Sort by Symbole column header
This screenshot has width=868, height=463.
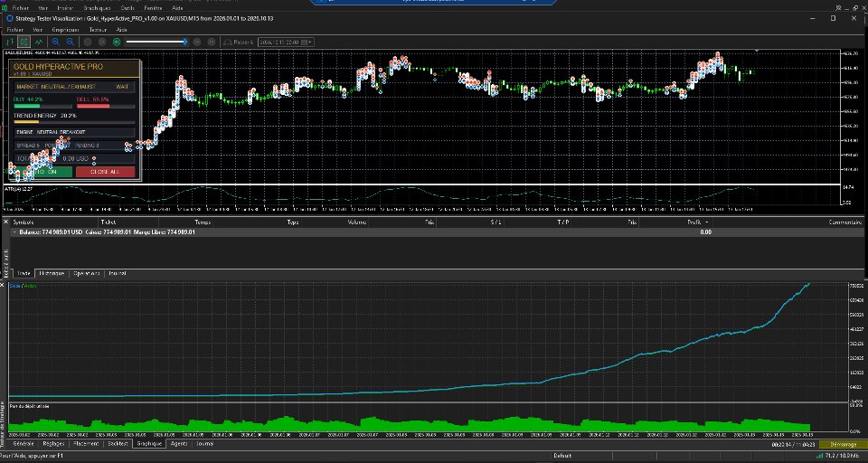click(x=24, y=222)
